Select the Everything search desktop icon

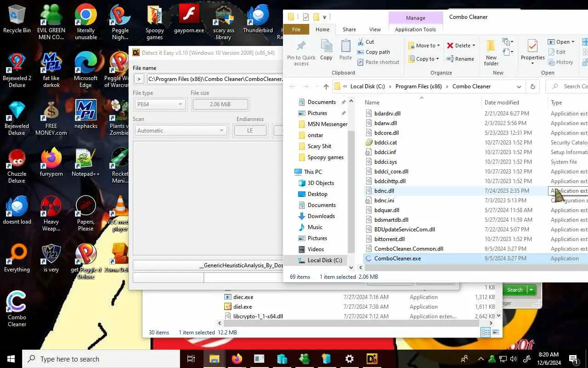point(17,258)
